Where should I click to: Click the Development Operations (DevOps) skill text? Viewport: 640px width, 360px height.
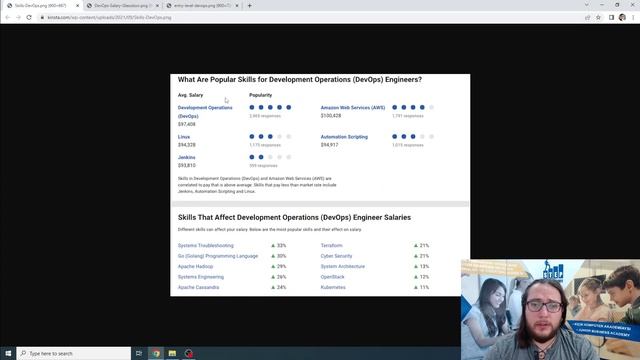[x=205, y=112]
